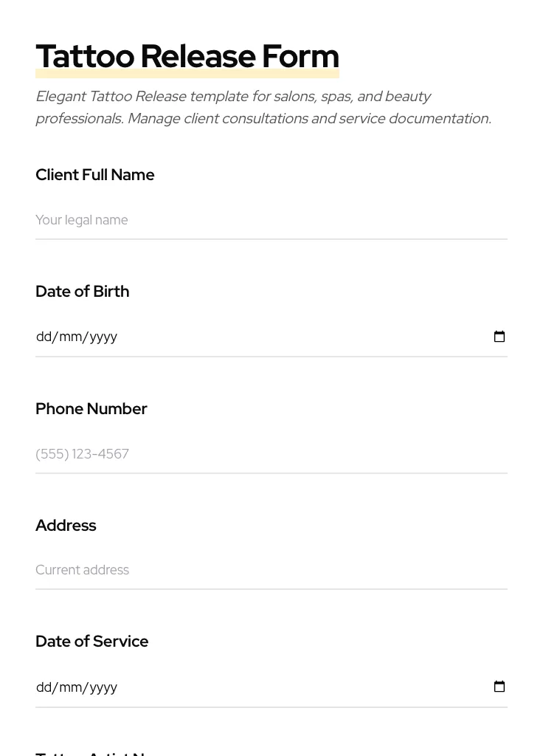Click the Tattoo Release Form heading
Screen dimensions: 543x756
[x=187, y=55]
